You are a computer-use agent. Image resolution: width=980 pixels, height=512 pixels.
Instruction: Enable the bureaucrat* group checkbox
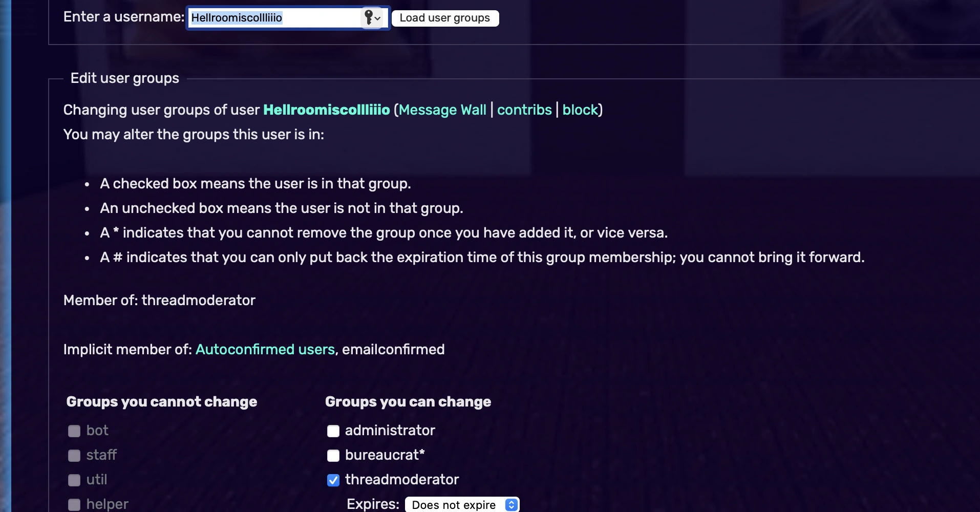pos(333,455)
